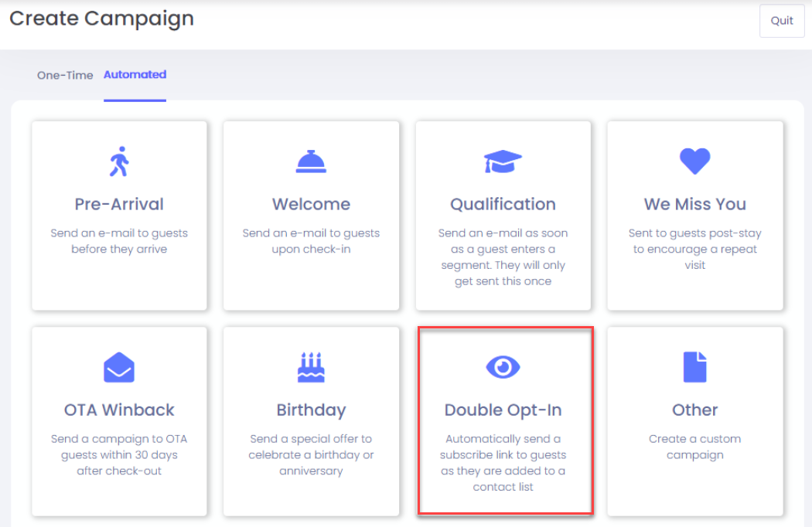Image resolution: width=812 pixels, height=527 pixels.
Task: Click the birthday cake icon
Action: coord(311,367)
